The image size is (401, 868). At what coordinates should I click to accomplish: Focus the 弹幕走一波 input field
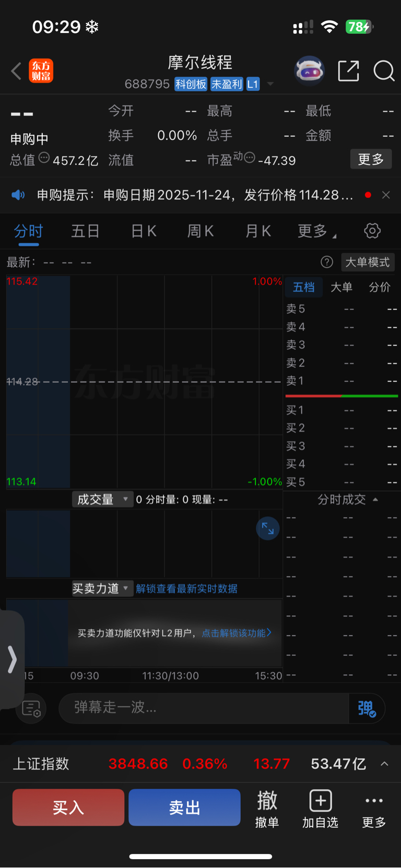pos(204,708)
